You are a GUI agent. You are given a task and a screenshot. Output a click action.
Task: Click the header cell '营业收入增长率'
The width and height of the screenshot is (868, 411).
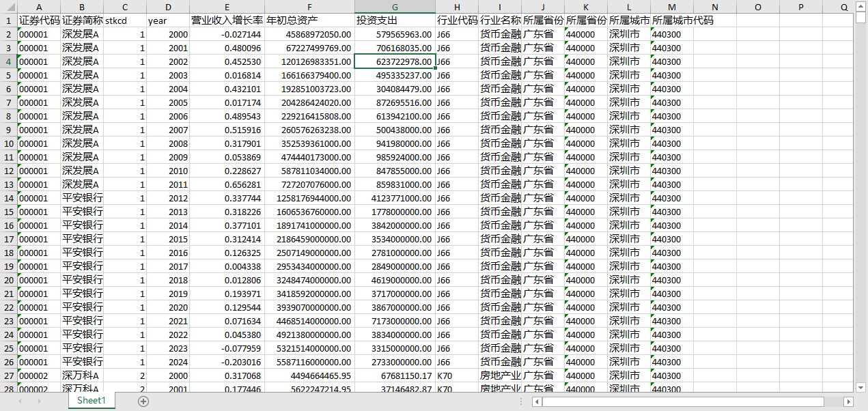[227, 20]
